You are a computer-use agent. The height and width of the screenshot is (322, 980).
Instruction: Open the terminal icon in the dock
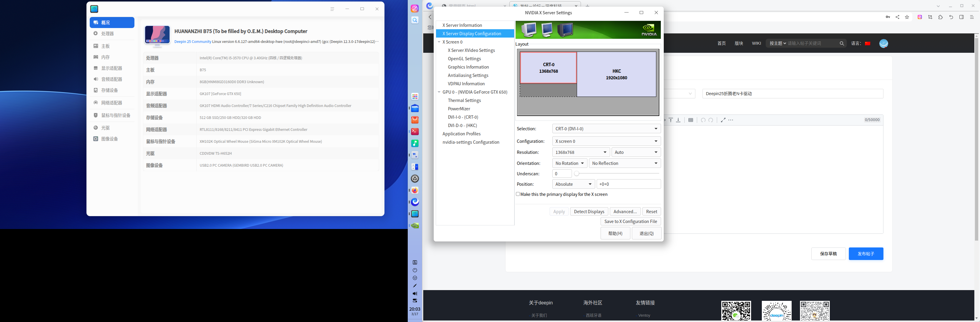point(415,132)
